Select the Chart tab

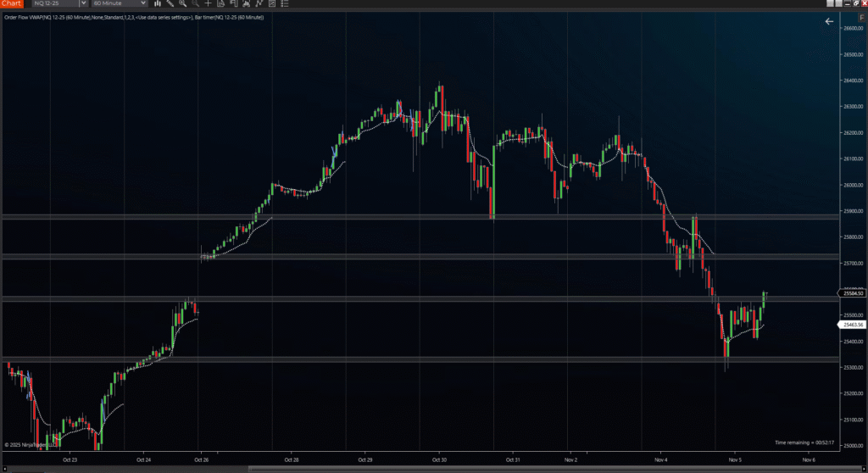(11, 3)
